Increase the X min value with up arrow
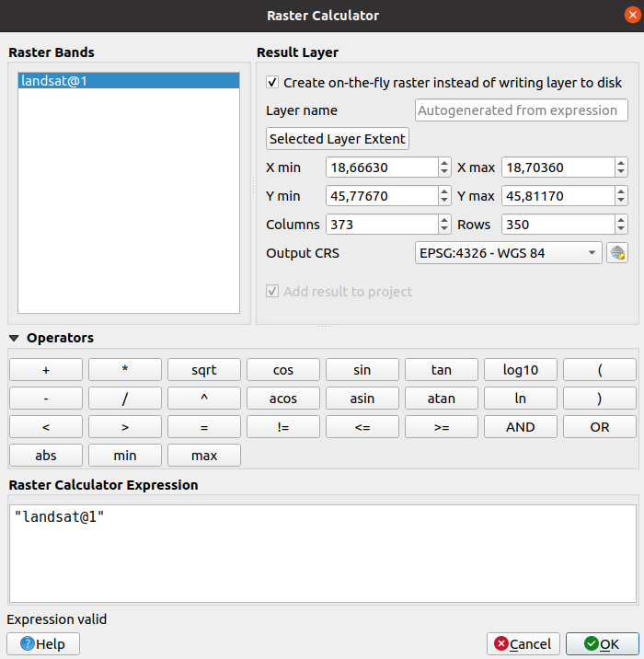 point(444,163)
